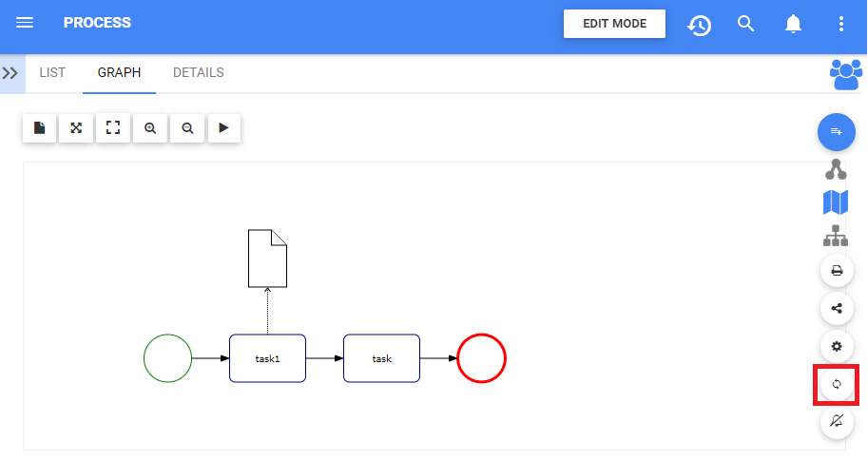Click the fit-to-screen arrows toolbar button

coord(76,128)
